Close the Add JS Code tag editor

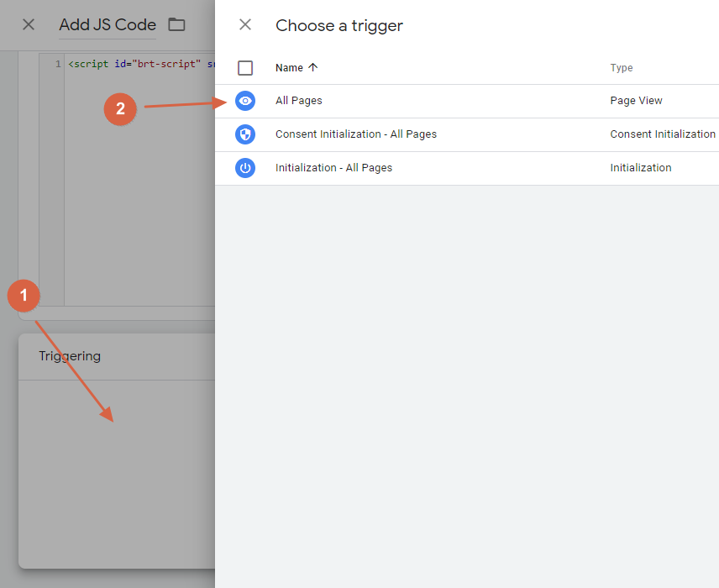click(29, 24)
